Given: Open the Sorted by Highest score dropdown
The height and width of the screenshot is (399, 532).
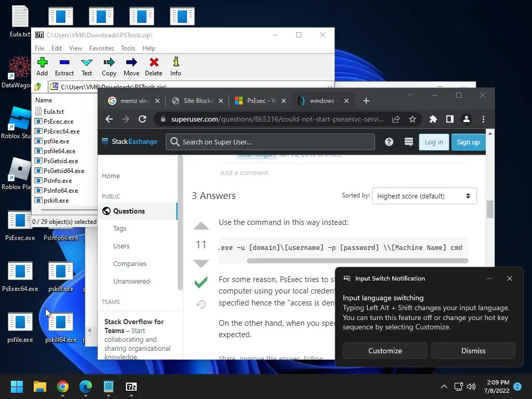Looking at the screenshot, I should click(424, 196).
